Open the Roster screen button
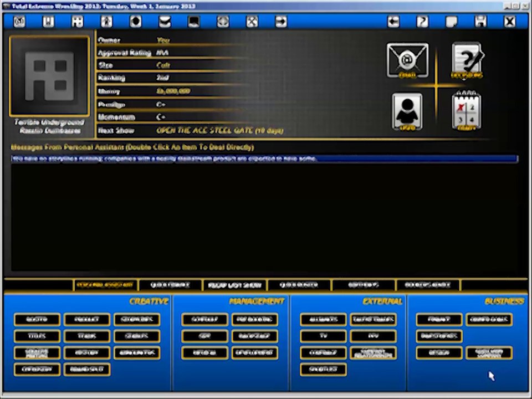This screenshot has height=399, width=532. click(37, 319)
